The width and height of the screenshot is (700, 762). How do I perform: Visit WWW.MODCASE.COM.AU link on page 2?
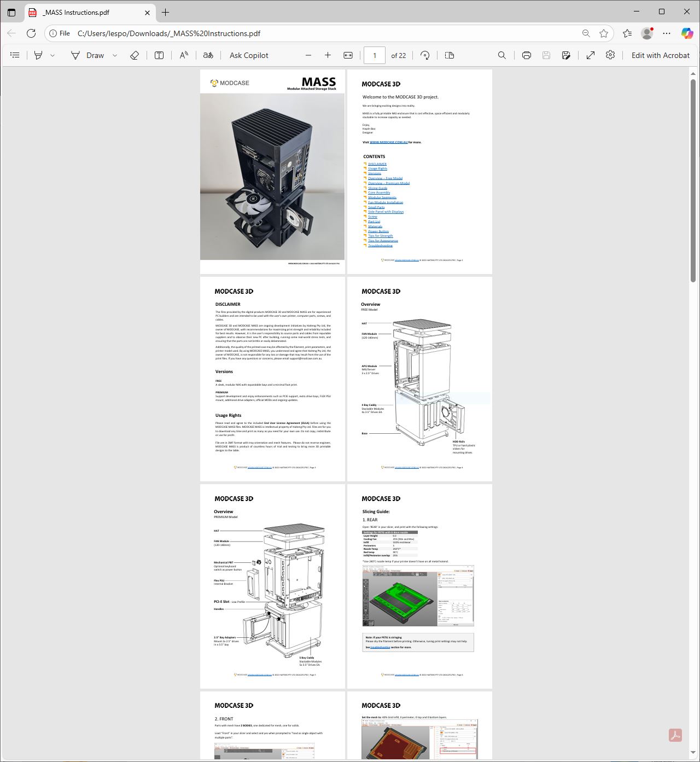click(389, 142)
